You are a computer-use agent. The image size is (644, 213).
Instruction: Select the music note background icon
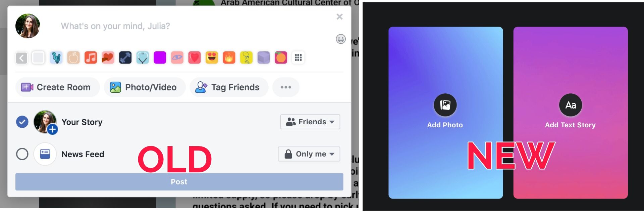91,58
